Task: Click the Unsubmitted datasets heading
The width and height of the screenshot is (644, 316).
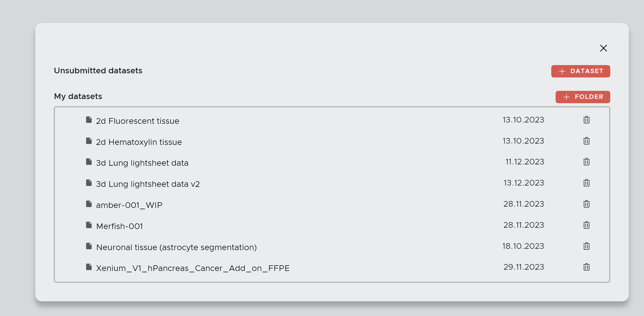Action: point(98,71)
